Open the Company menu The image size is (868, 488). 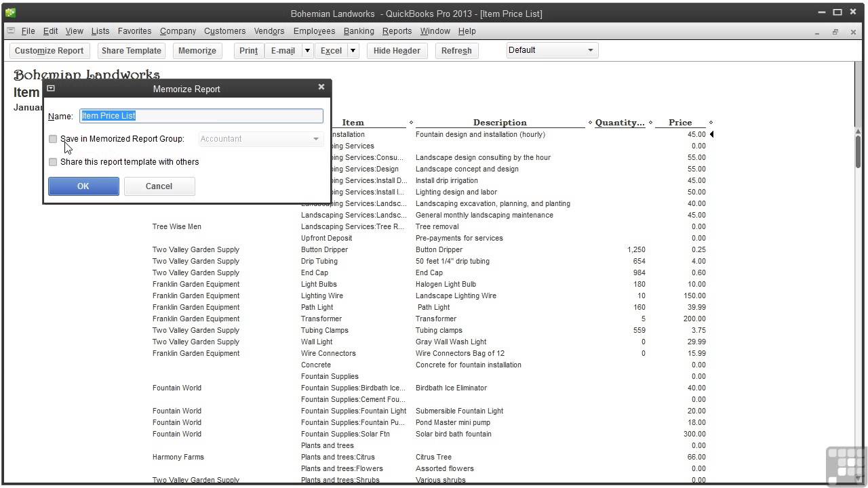pos(178,31)
